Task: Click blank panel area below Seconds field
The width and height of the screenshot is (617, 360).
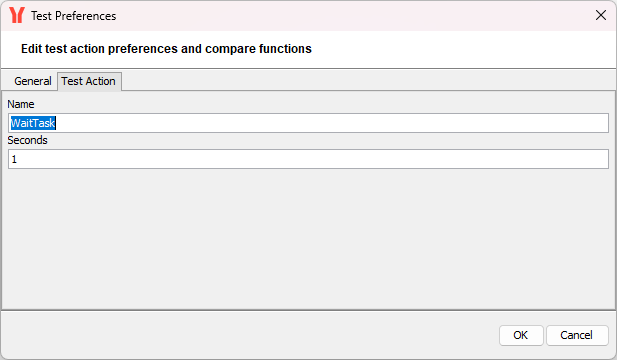Action: point(308,239)
